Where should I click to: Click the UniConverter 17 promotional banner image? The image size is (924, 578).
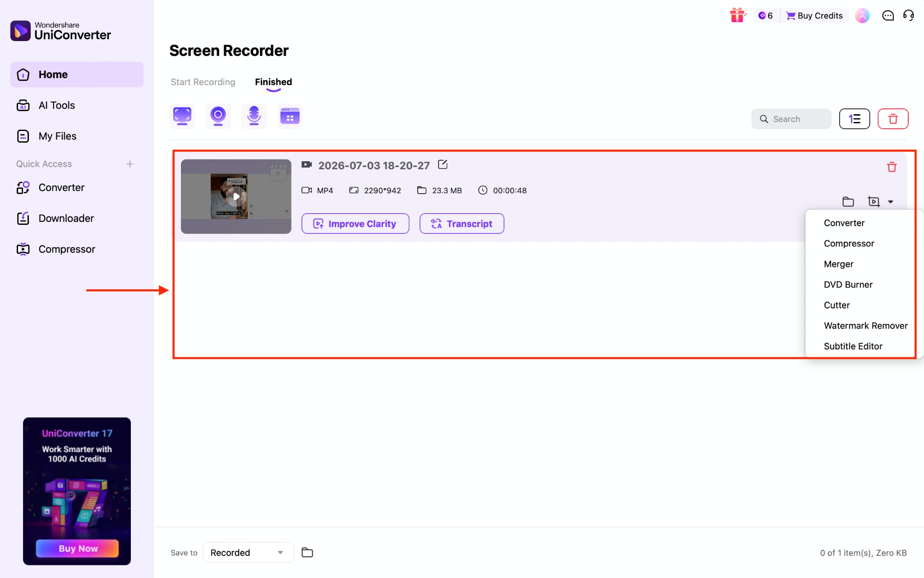click(x=77, y=491)
